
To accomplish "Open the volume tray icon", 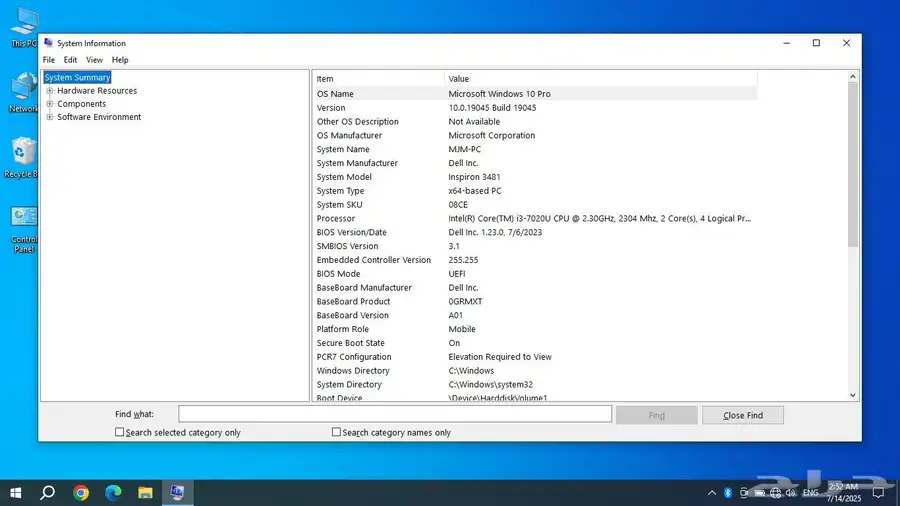I will (x=791, y=493).
